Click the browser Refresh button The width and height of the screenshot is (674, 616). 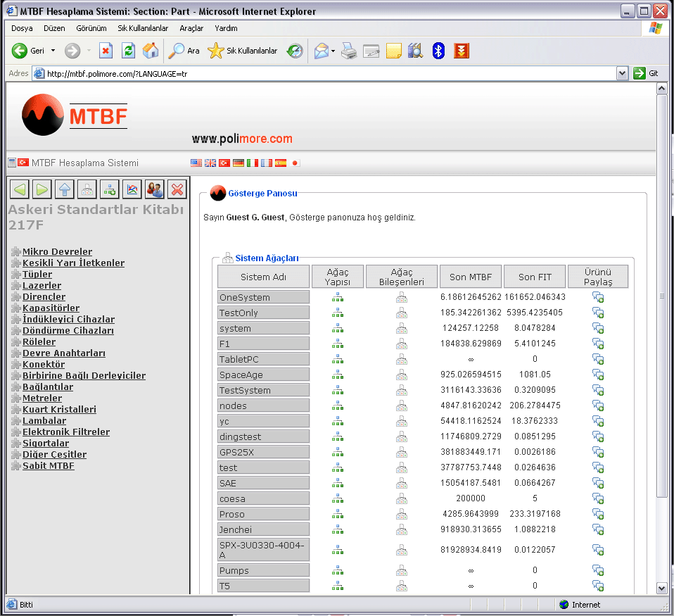[128, 51]
